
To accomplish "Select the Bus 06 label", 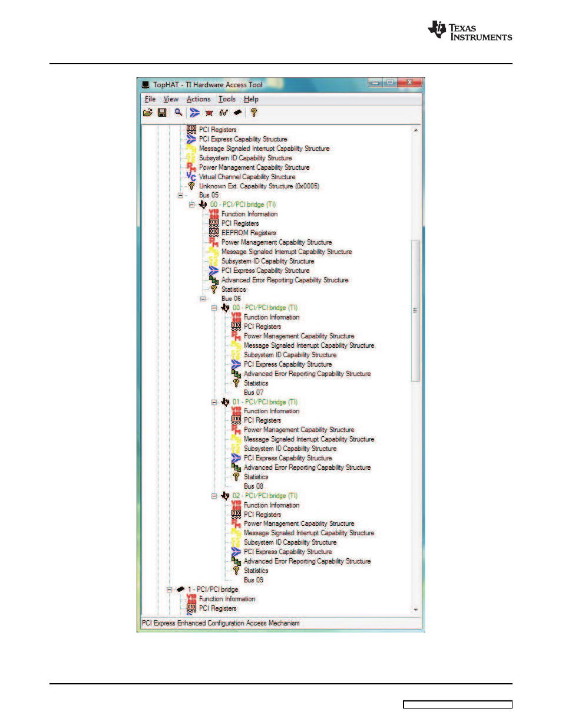I will 231,299.
